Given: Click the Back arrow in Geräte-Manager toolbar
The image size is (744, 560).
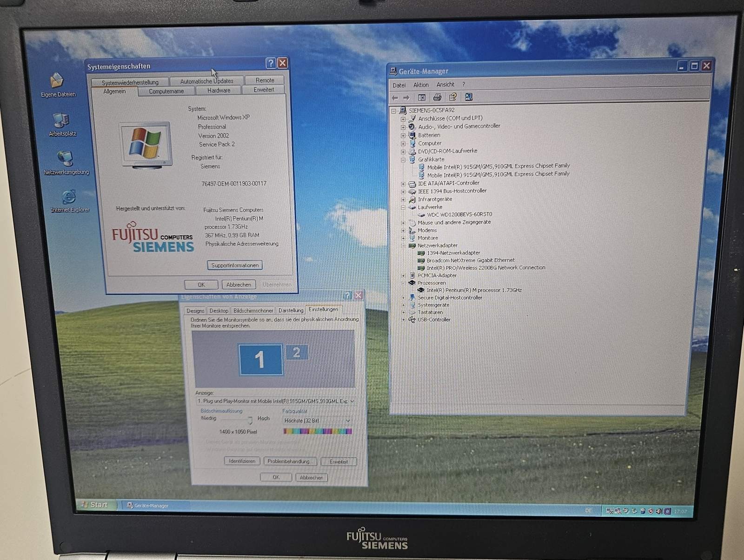Looking at the screenshot, I should click(395, 98).
